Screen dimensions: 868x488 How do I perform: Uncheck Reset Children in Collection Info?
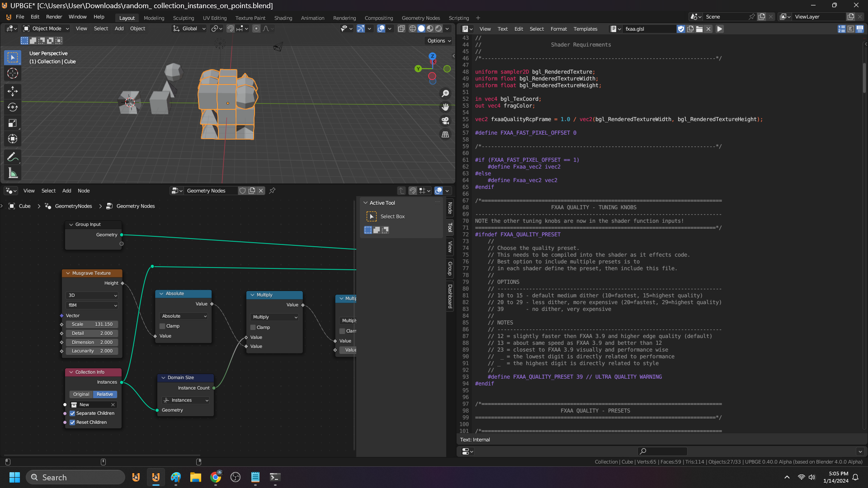[72, 422]
